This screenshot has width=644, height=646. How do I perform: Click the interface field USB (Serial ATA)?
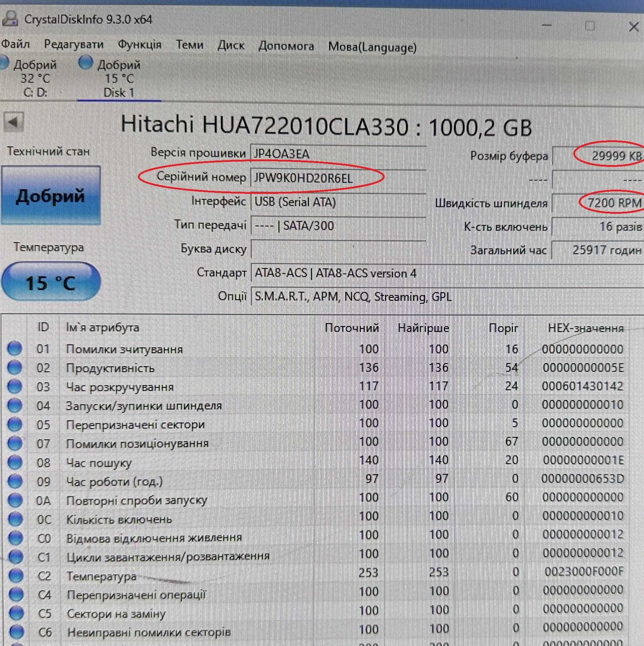tap(338, 202)
